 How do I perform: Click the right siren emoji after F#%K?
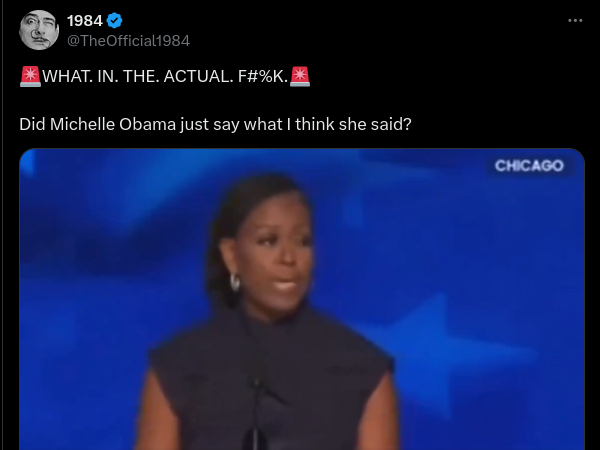(300, 76)
